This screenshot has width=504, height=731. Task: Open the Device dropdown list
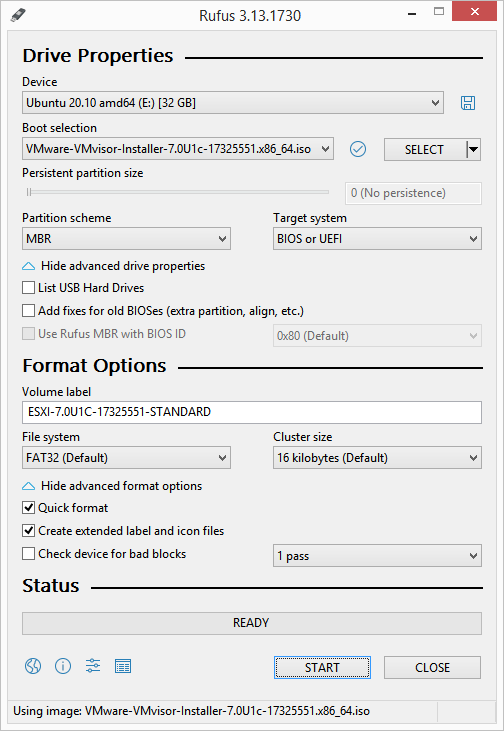tap(233, 103)
